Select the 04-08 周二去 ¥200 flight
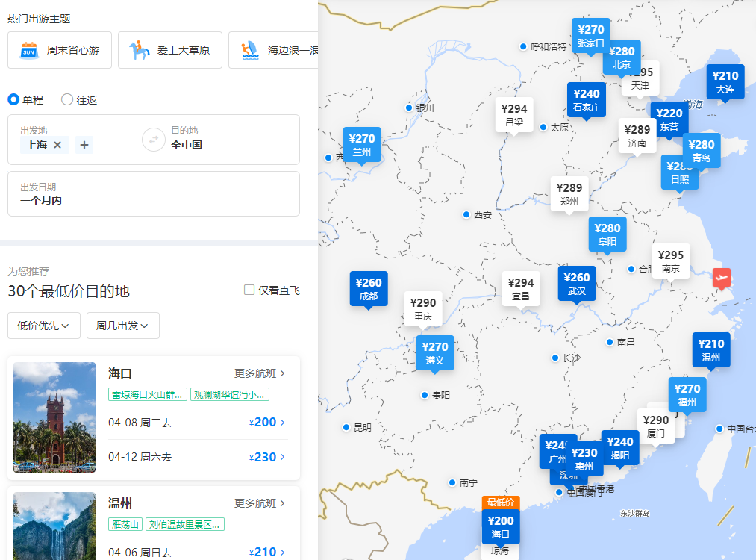The height and width of the screenshot is (560, 756). point(196,423)
